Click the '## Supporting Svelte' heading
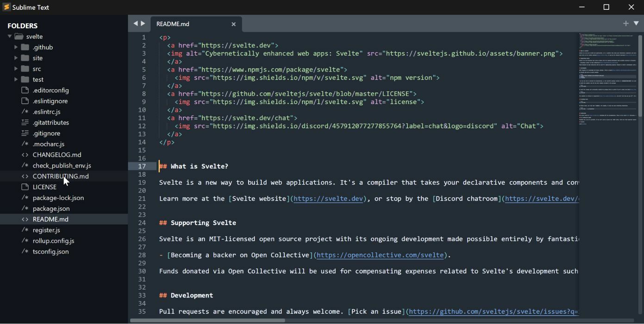Viewport: 644px width, 324px height. point(198,223)
